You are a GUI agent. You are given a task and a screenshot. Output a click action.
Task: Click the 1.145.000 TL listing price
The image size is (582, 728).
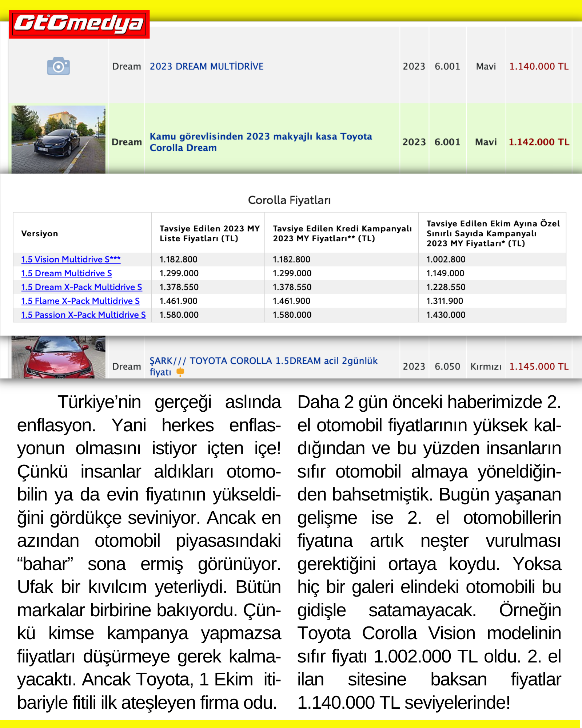point(538,367)
